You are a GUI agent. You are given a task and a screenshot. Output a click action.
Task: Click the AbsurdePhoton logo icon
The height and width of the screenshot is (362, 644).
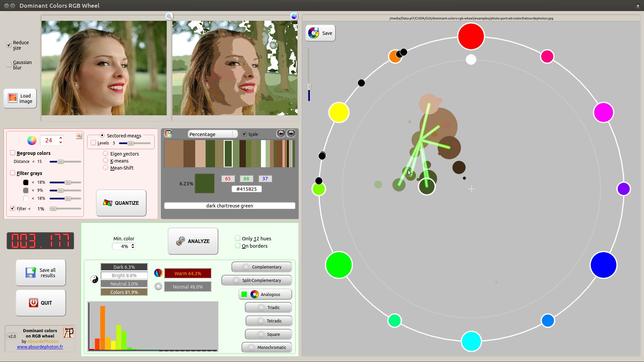coord(68,333)
